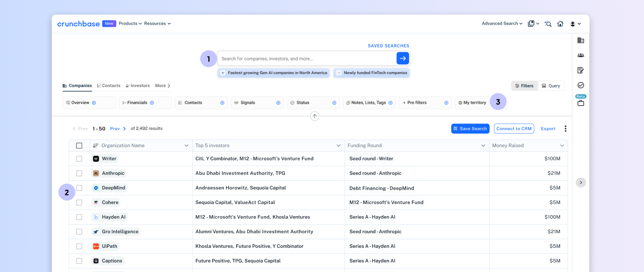The image size is (644, 272).
Task: Add a Notes, Lists, Tags filter via plus
Action: tap(390, 103)
